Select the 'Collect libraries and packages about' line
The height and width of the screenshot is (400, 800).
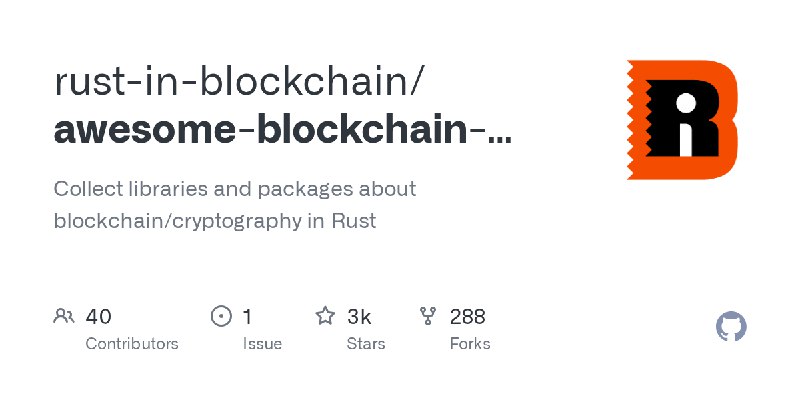[x=234, y=189]
